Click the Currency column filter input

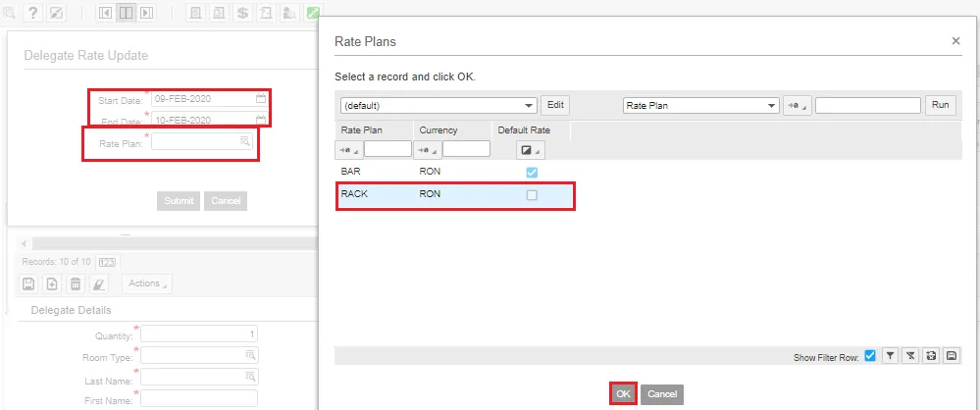466,149
